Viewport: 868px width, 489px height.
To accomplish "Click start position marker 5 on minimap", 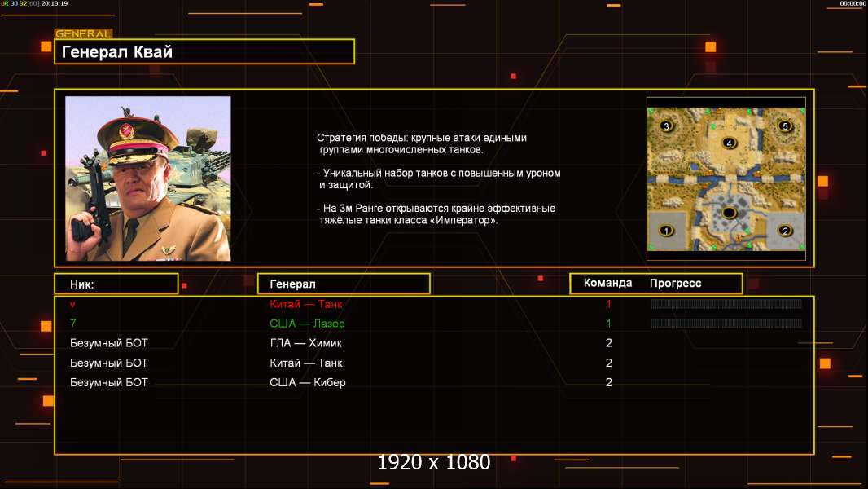I will pos(785,126).
